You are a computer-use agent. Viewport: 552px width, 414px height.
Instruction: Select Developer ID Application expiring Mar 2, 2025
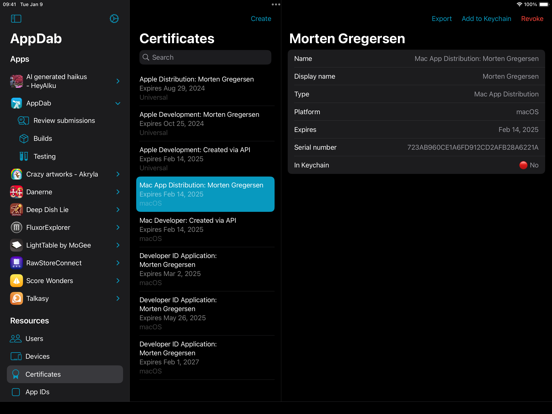205,269
